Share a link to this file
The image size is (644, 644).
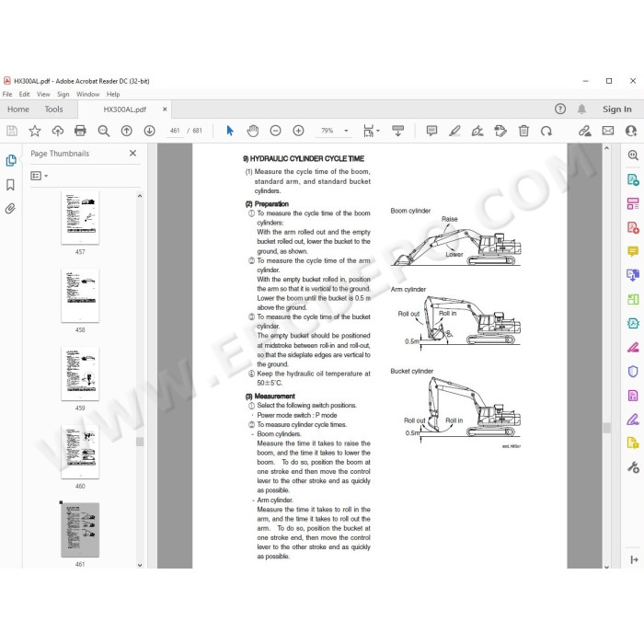[x=585, y=131]
